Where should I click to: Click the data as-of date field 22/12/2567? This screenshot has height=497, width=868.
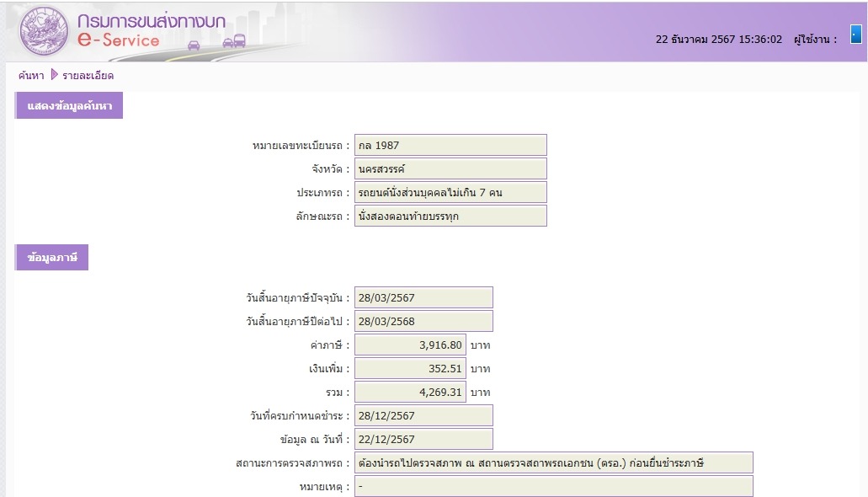coord(423,439)
